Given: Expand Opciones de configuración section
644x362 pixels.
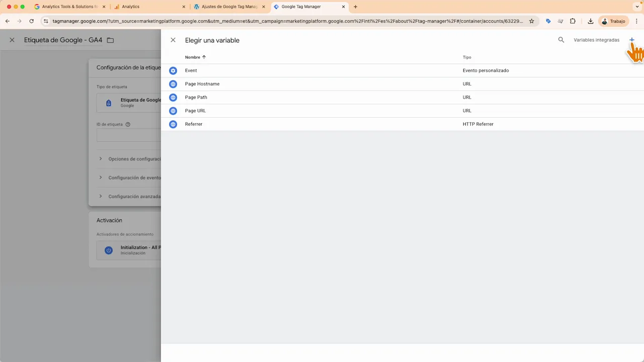Looking at the screenshot, I should 101,159.
